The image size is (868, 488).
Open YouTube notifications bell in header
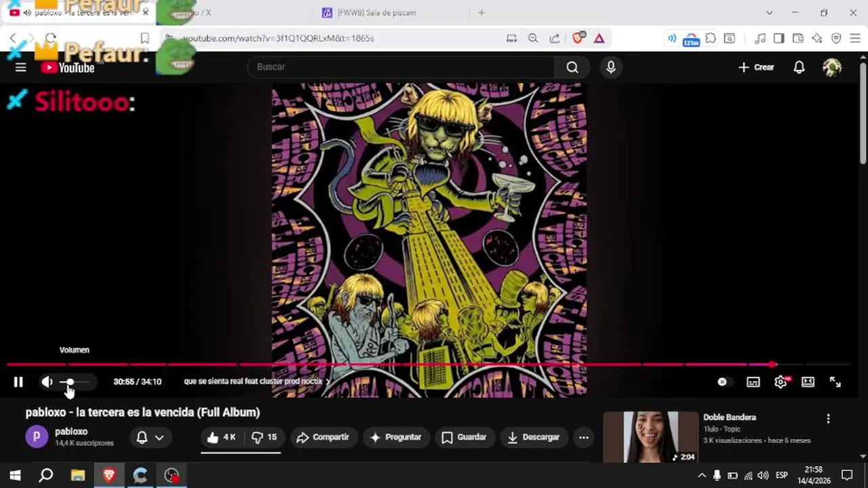tap(800, 67)
